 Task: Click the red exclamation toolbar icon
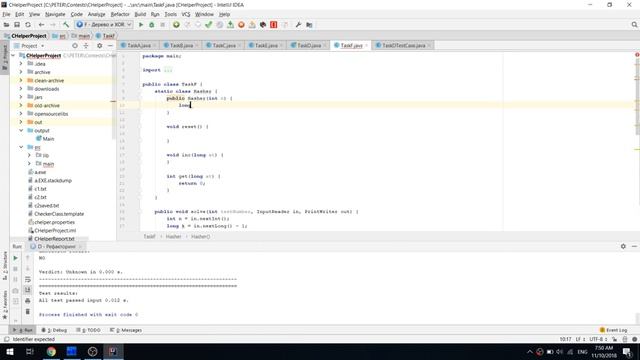273,25
